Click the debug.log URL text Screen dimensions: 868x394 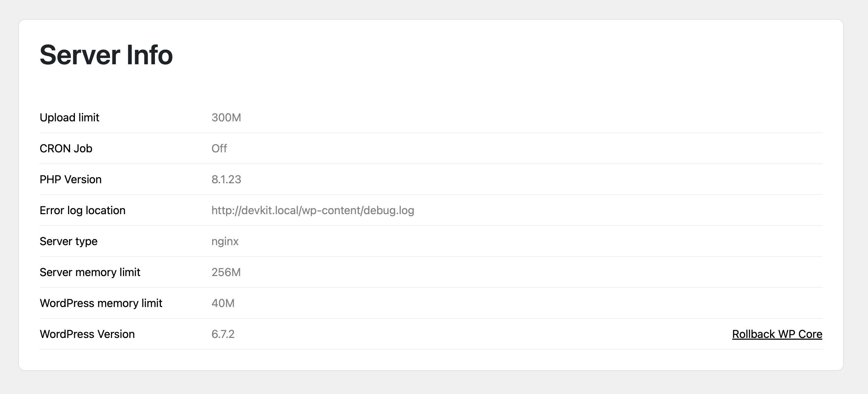pyautogui.click(x=313, y=210)
